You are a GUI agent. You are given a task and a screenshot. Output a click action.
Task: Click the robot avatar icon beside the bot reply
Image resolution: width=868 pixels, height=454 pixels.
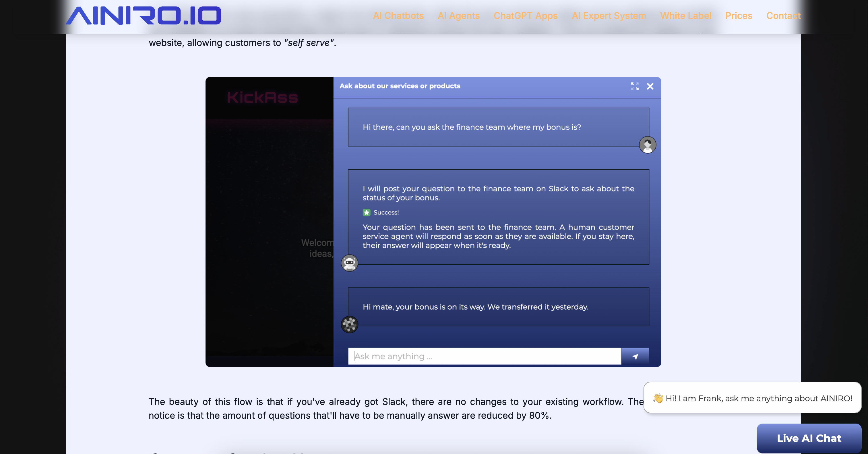pyautogui.click(x=349, y=263)
